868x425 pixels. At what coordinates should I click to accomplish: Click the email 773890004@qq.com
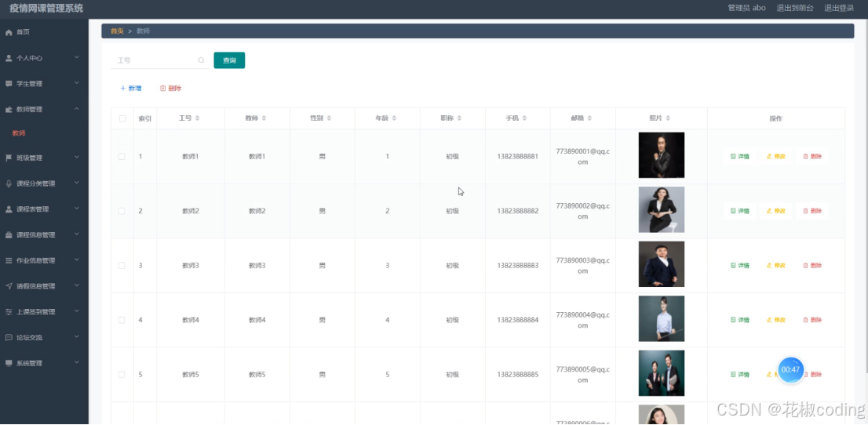583,320
